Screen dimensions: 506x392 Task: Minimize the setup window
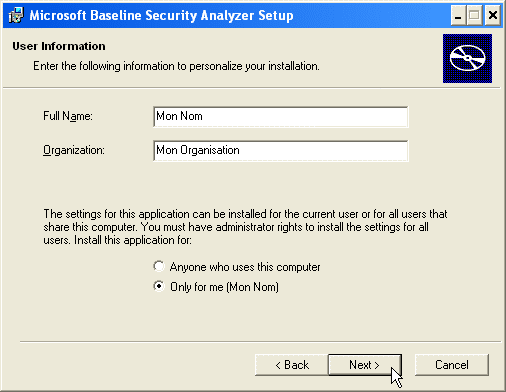pos(458,16)
